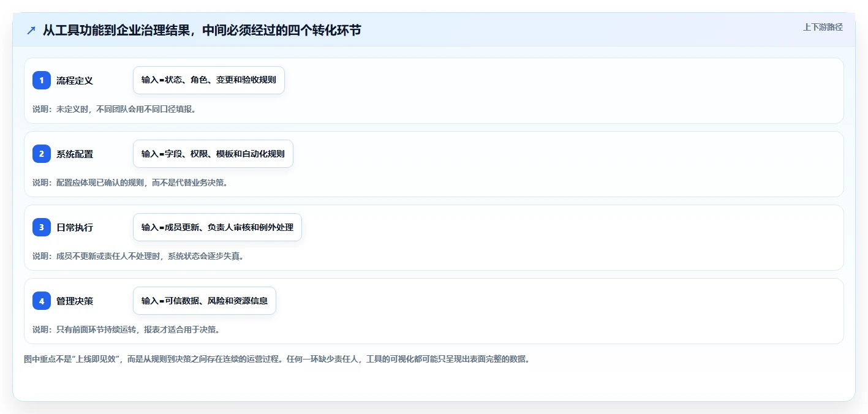
Task: Click the 输入=状态、角色、变更和验收规则 chip
Action: [209, 80]
